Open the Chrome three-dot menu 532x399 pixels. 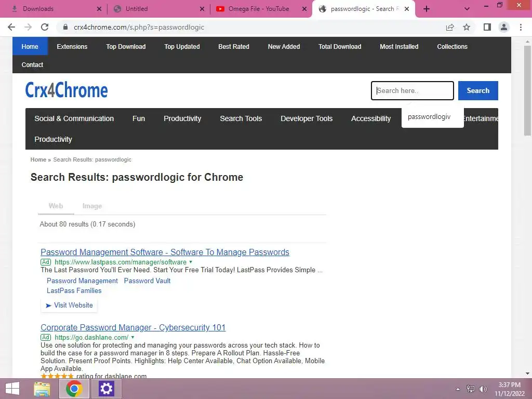[x=521, y=27]
